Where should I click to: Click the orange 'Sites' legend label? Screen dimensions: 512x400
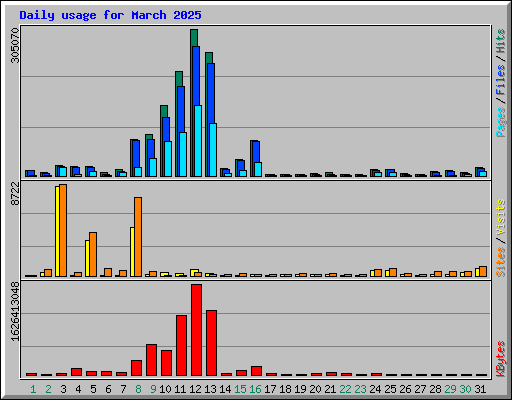(x=501, y=262)
